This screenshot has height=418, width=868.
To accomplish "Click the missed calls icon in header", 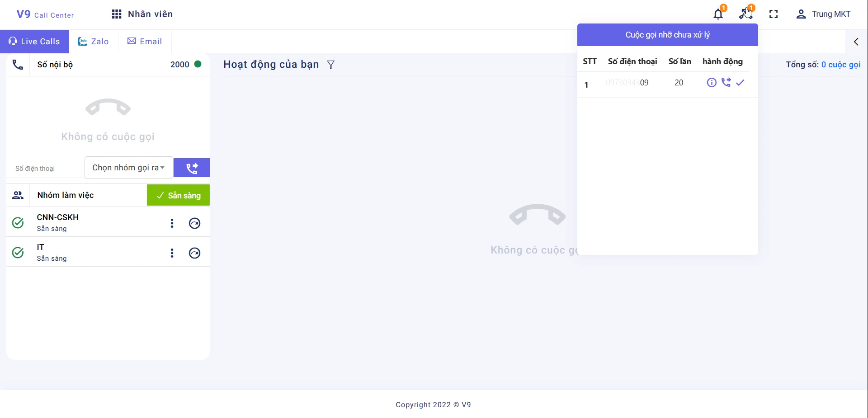I will point(745,14).
